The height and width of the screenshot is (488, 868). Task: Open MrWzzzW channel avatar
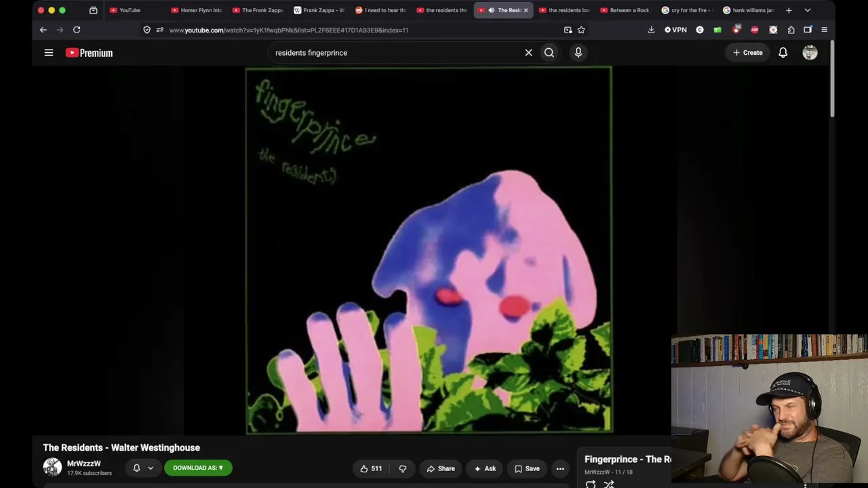point(52,467)
